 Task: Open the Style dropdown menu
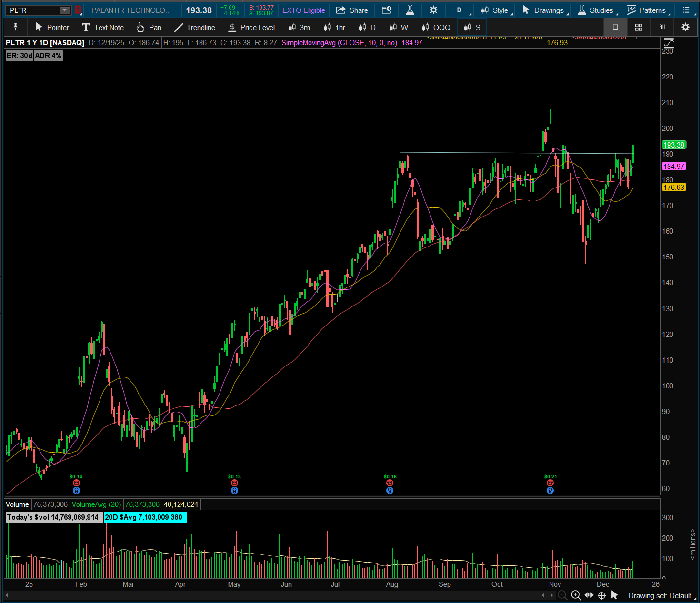click(496, 10)
